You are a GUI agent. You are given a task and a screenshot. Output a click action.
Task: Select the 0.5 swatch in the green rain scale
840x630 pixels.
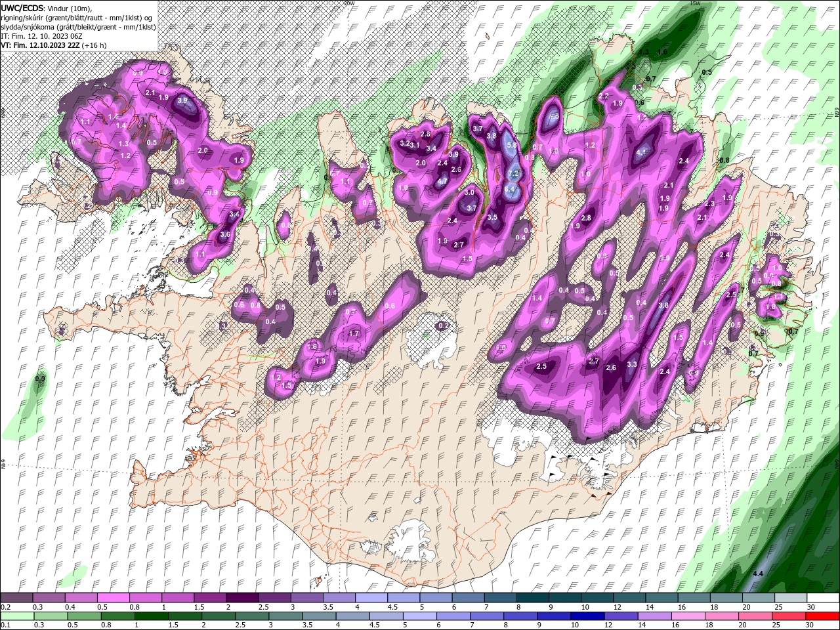point(84,616)
